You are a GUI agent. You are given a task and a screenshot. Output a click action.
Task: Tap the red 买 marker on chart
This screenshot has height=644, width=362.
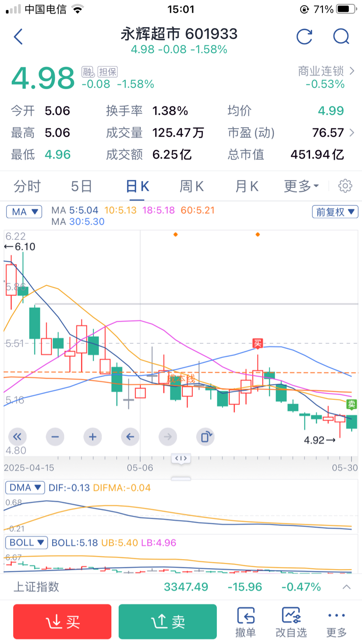[x=257, y=343]
